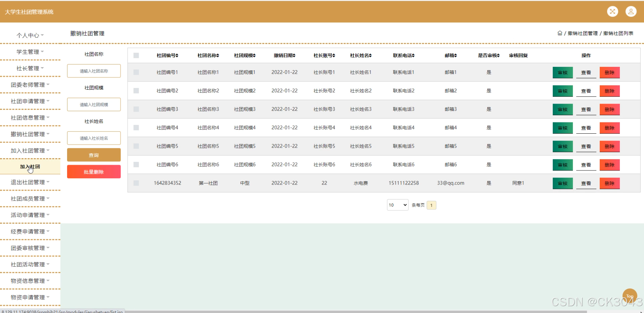The image size is (644, 313).
Task: Expand 撤销社团管理 sidebar menu
Action: [x=30, y=134]
